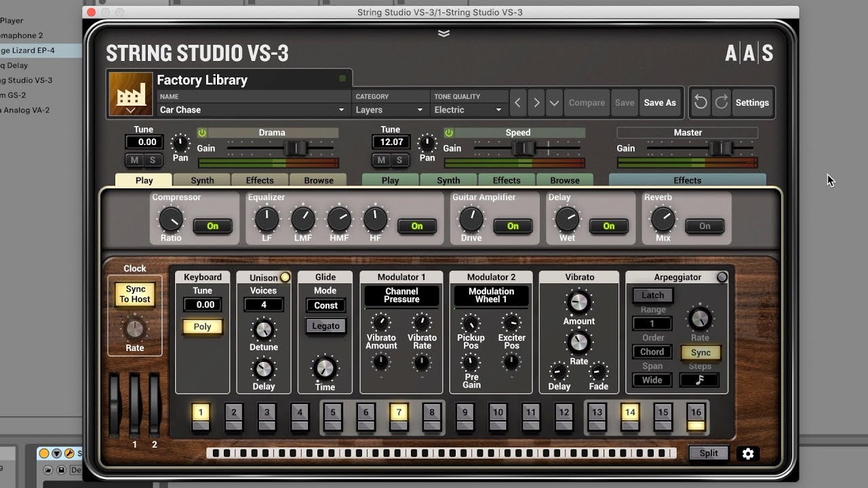This screenshot has height=488, width=868.
Task: Open the Arpeggiator Span Wide selector
Action: pos(652,380)
